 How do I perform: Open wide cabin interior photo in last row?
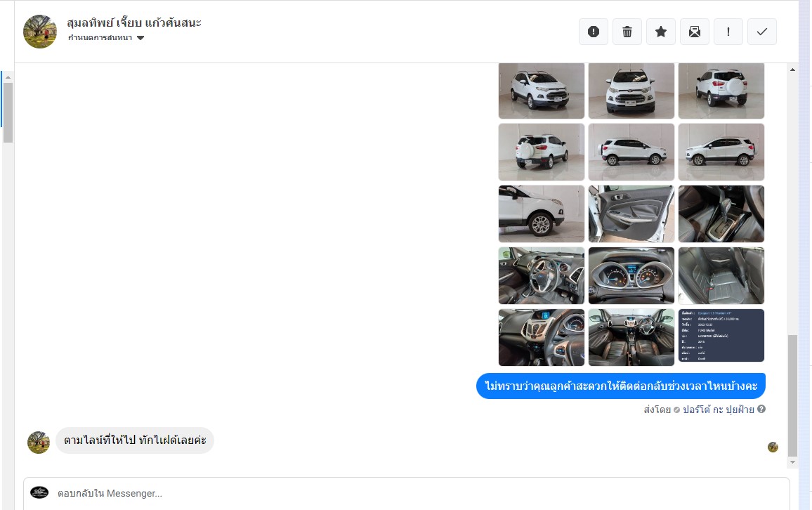tap(631, 338)
